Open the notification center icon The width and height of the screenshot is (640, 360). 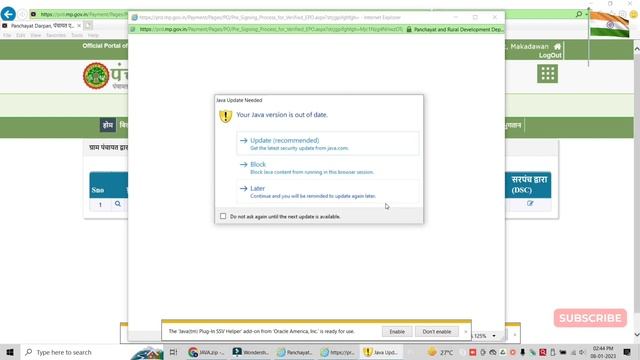pyautogui.click(x=627, y=352)
